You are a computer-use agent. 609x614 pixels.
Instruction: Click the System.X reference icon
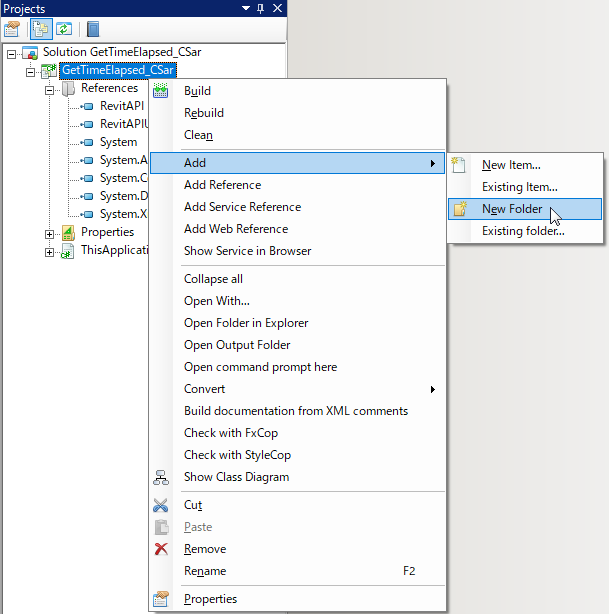coord(87,214)
